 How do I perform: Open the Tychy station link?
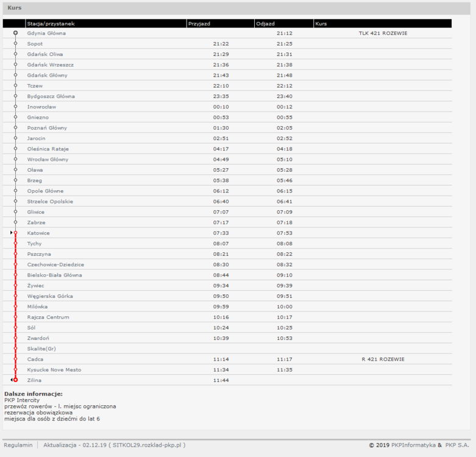[34, 244]
